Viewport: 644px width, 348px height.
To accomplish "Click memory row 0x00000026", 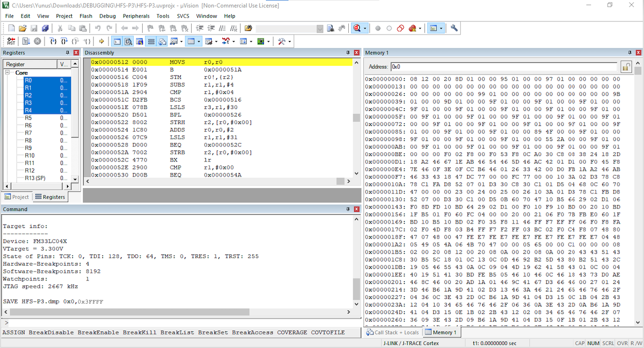I will 493,94.
